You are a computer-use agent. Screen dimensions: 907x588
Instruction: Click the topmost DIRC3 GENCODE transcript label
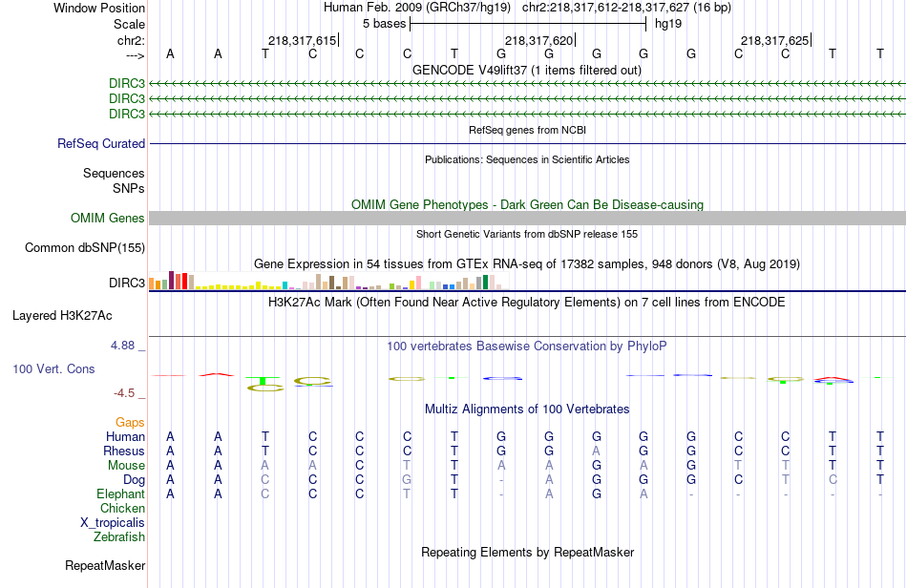pyautogui.click(x=127, y=84)
